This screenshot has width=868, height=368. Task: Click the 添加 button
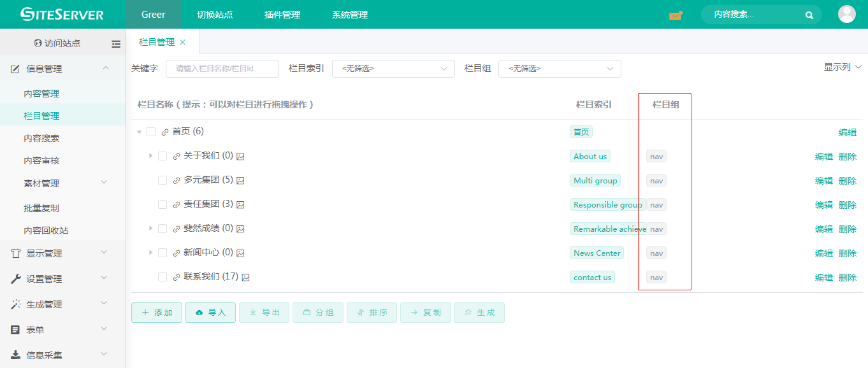click(x=157, y=313)
